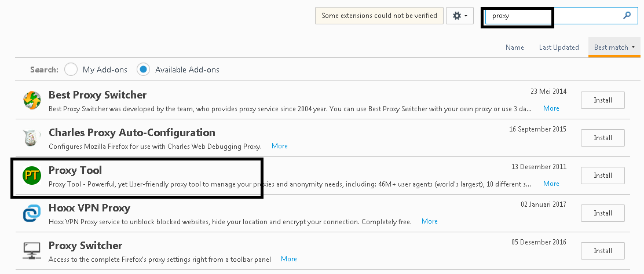Click the green PT Proxy Tool icon
The width and height of the screenshot is (644, 274).
point(32,176)
